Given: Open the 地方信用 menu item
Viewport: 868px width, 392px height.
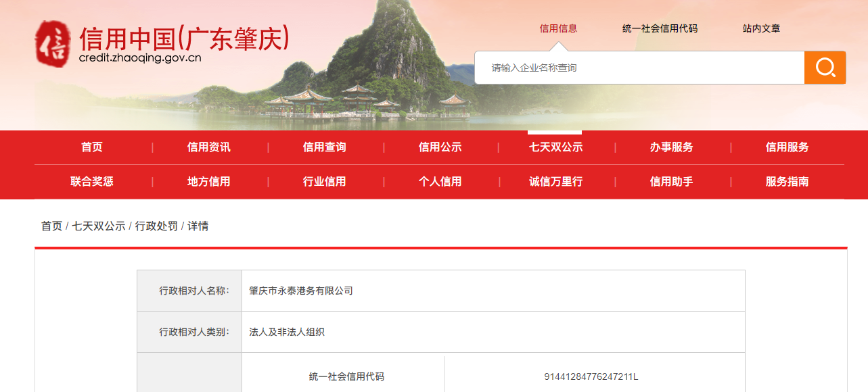Looking at the screenshot, I should point(209,182).
